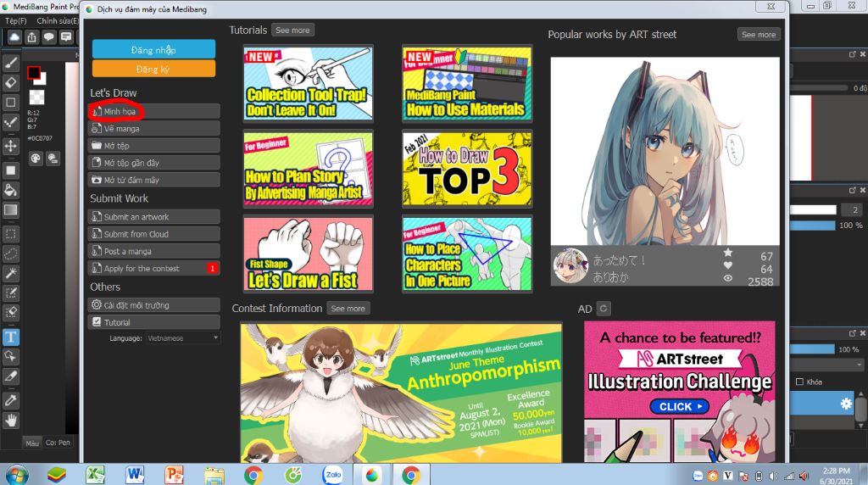
Task: Select the Dot tool below shape tool
Action: 10,122
